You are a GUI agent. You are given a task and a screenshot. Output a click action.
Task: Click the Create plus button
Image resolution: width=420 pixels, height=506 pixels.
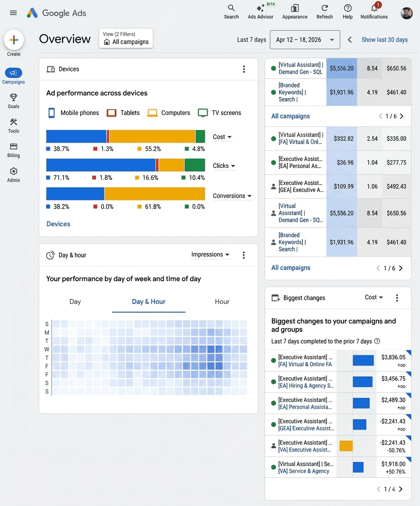[13, 40]
